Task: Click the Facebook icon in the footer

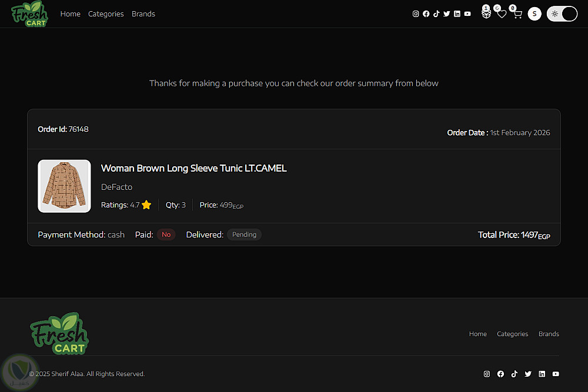Action: pyautogui.click(x=500, y=374)
